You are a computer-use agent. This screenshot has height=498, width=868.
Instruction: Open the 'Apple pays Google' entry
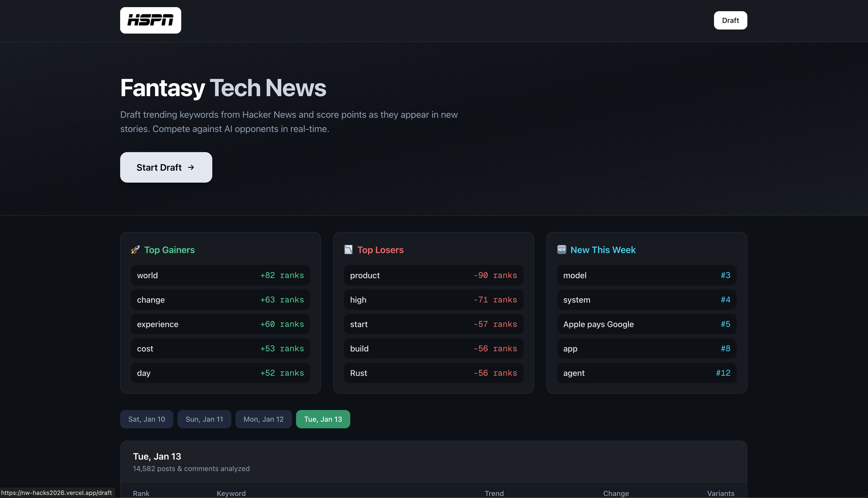coord(646,324)
